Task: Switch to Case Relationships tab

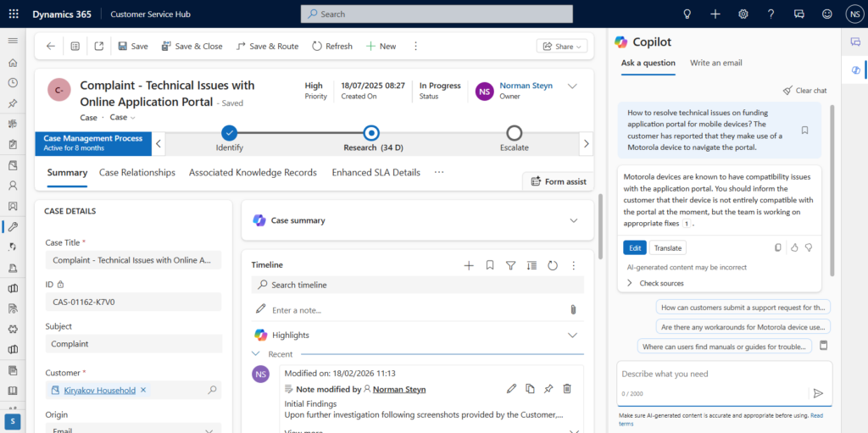Action: 137,172
